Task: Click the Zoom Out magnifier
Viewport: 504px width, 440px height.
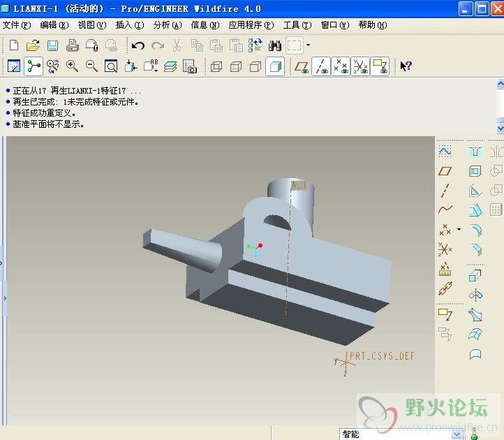Action: (x=91, y=66)
